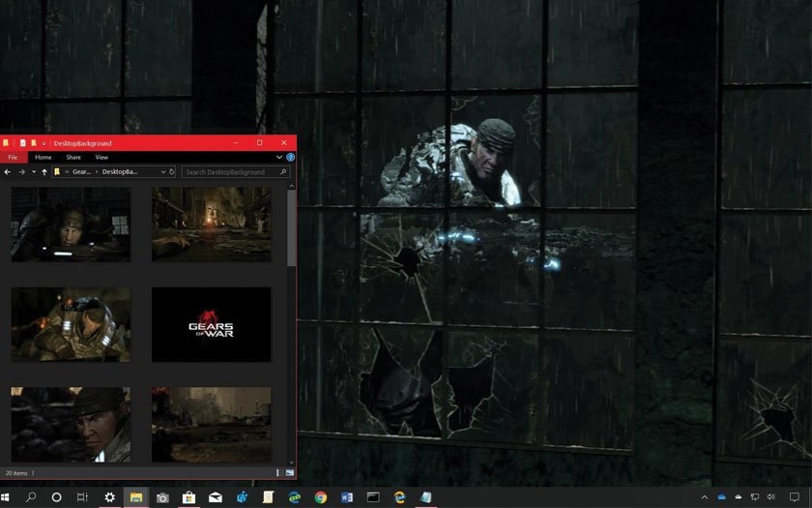Open Microsoft Store from the taskbar
Image resolution: width=812 pixels, height=508 pixels.
point(188,497)
